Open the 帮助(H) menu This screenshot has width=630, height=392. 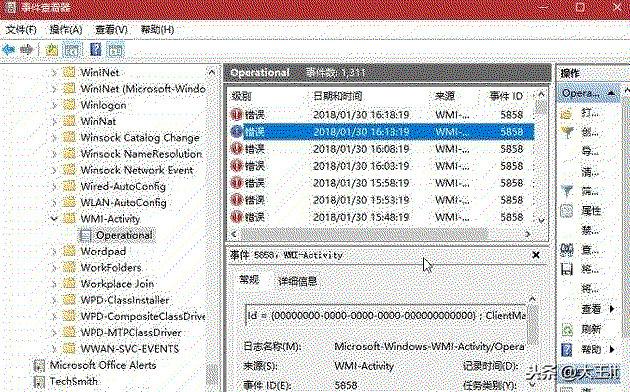(157, 30)
